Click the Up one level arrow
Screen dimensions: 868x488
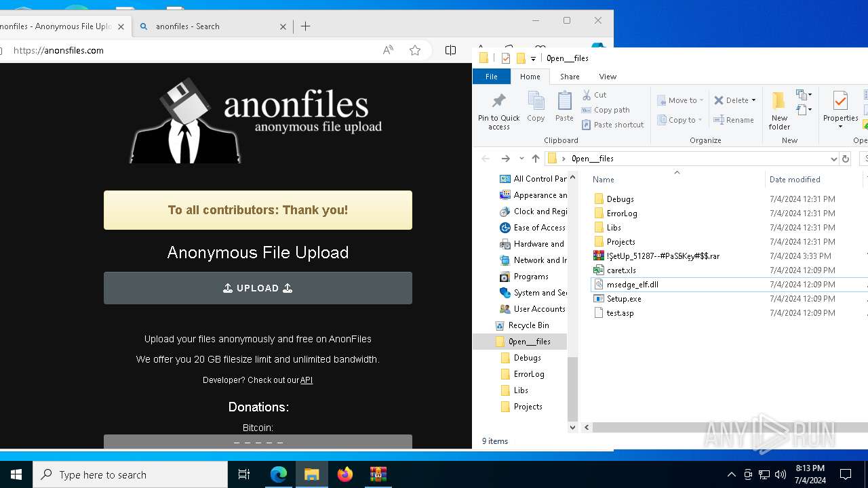(x=536, y=159)
